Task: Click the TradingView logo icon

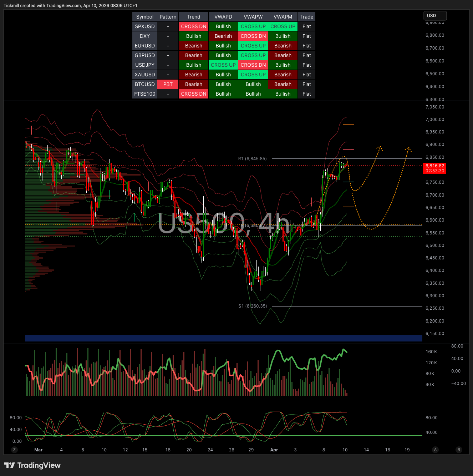Action: (10, 465)
